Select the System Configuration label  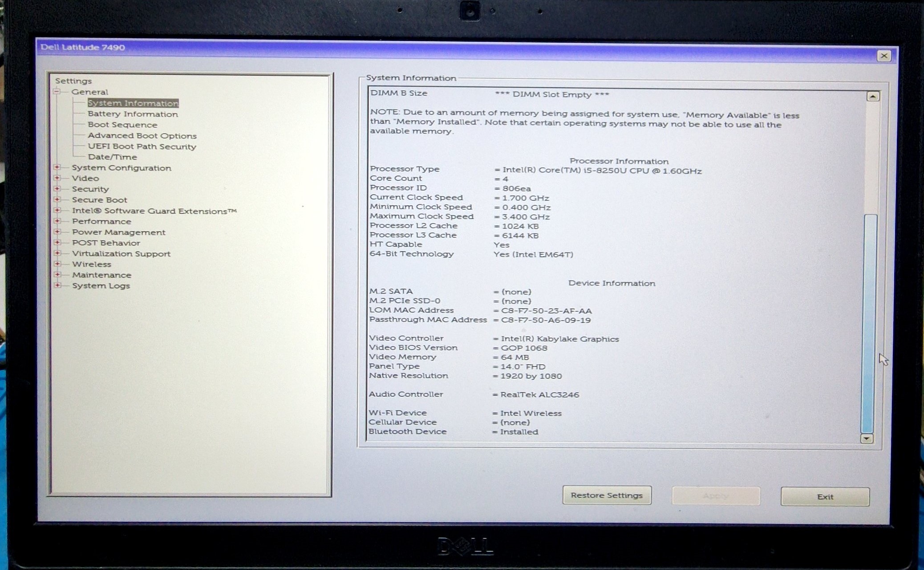[x=122, y=168]
